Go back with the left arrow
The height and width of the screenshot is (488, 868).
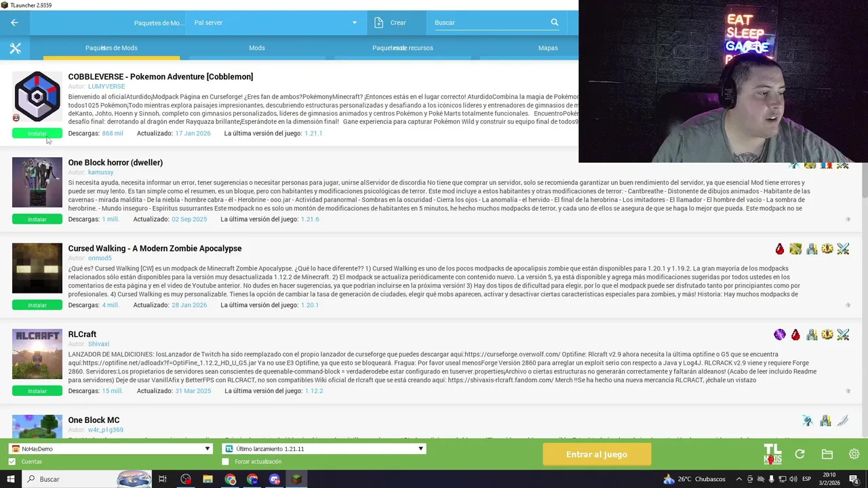(14, 22)
